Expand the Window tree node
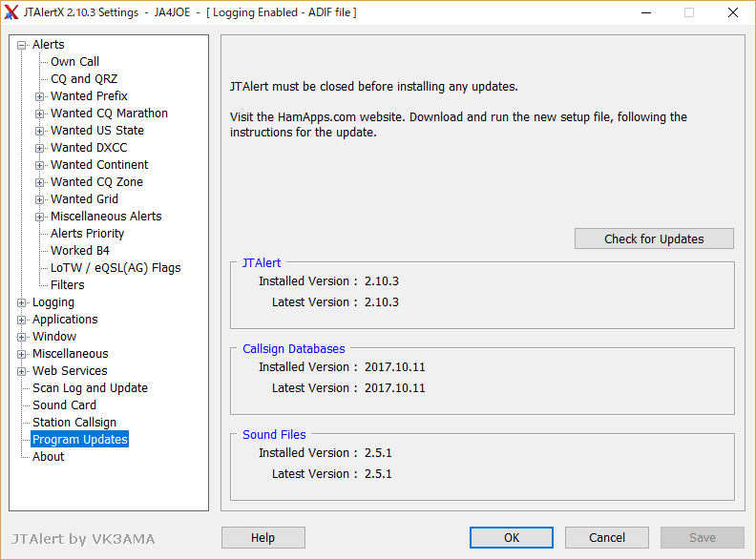Image resolution: width=756 pixels, height=560 pixels. (x=21, y=337)
